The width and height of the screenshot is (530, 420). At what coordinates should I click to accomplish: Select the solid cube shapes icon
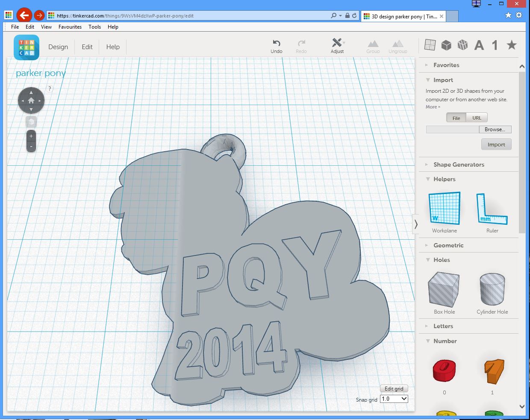[446, 45]
